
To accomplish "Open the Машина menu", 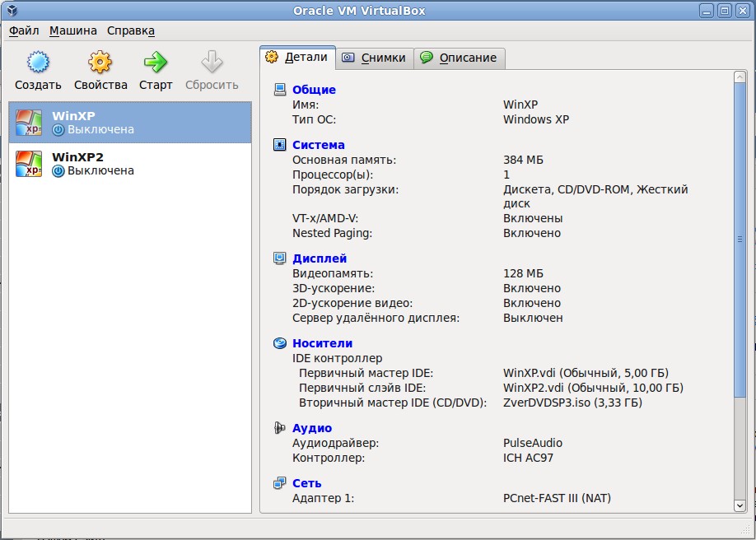I will point(73,30).
